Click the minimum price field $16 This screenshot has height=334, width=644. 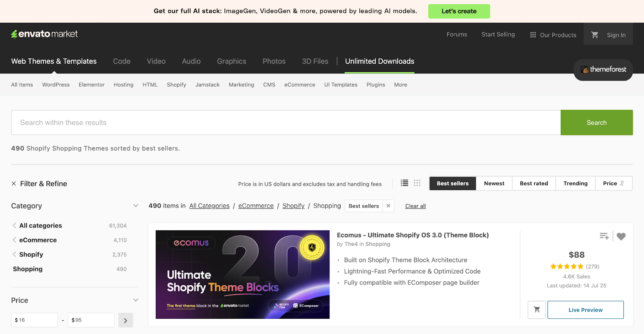(35, 320)
